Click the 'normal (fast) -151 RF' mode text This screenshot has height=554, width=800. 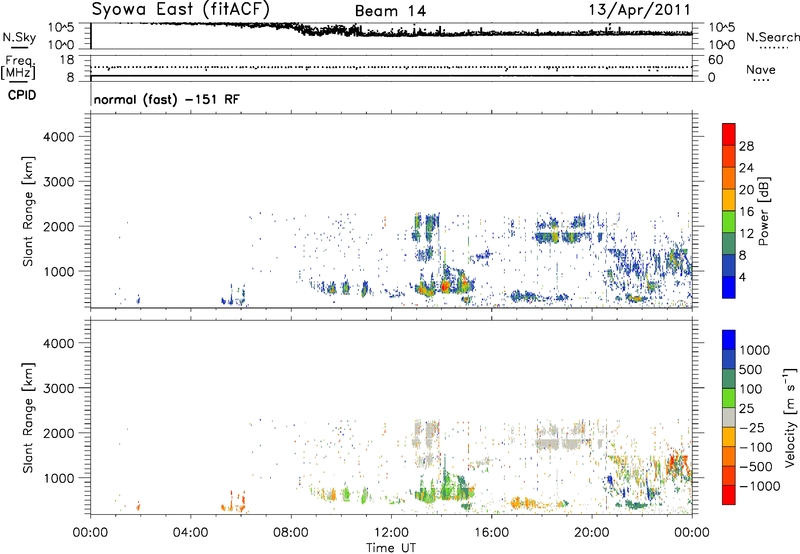[x=166, y=99]
